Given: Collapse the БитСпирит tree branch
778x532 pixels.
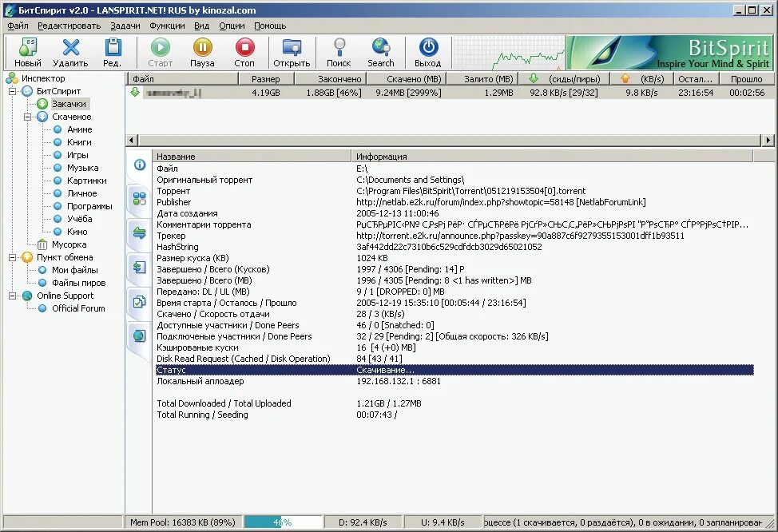Looking at the screenshot, I should click(13, 91).
